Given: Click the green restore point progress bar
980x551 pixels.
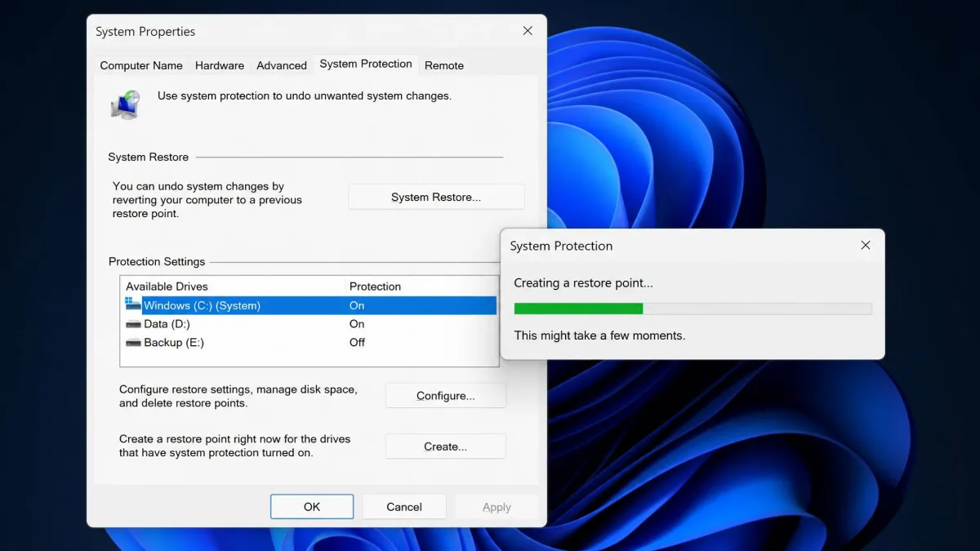Looking at the screenshot, I should [x=693, y=309].
